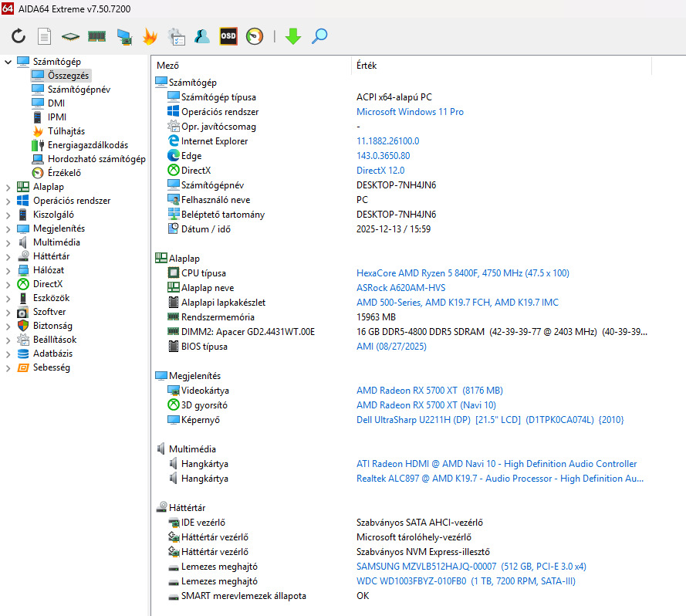Viewport: 686px width, 616px height.
Task: Open the Edge version 143.0.3650.80 link
Action: click(384, 155)
